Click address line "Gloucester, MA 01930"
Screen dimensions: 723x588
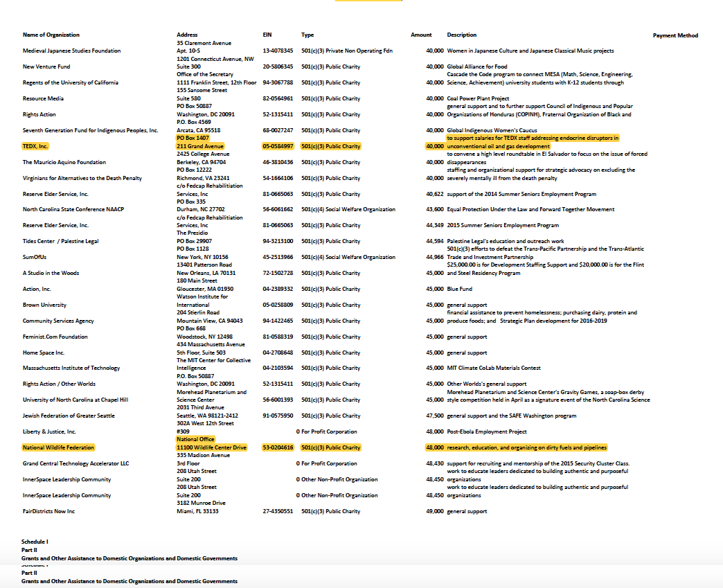coord(205,289)
